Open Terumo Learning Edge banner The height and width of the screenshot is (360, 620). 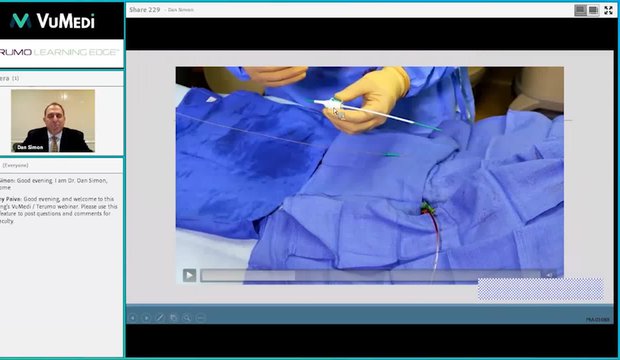point(59,52)
